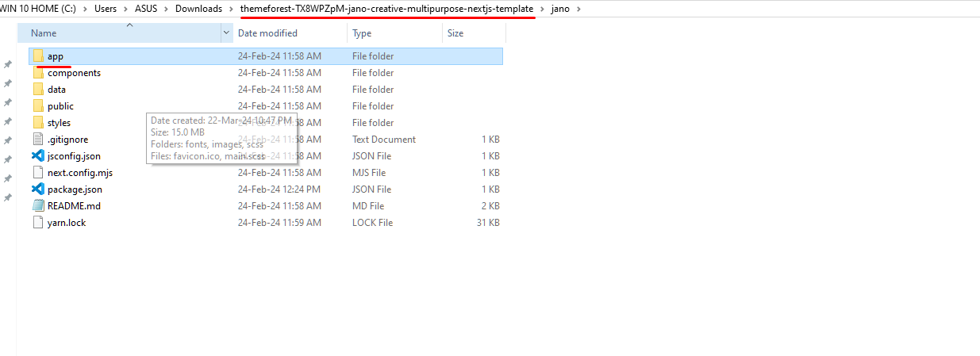This screenshot has width=980, height=356.
Task: Click the Text Document type cell
Action: click(383, 140)
